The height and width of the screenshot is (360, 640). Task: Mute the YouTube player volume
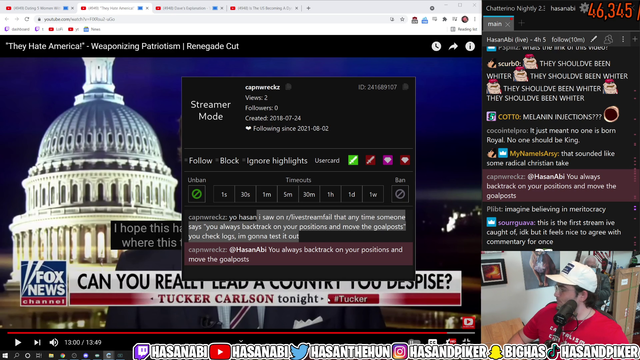coord(54,342)
